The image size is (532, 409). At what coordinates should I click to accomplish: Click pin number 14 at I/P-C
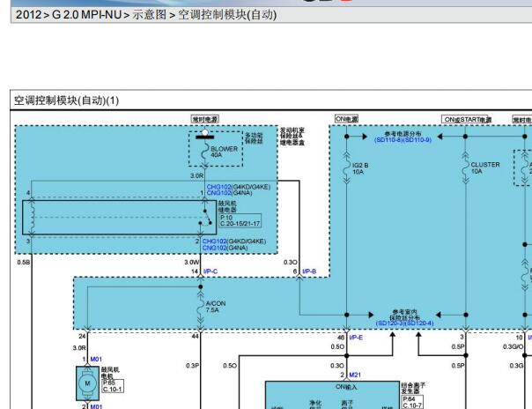(195, 271)
